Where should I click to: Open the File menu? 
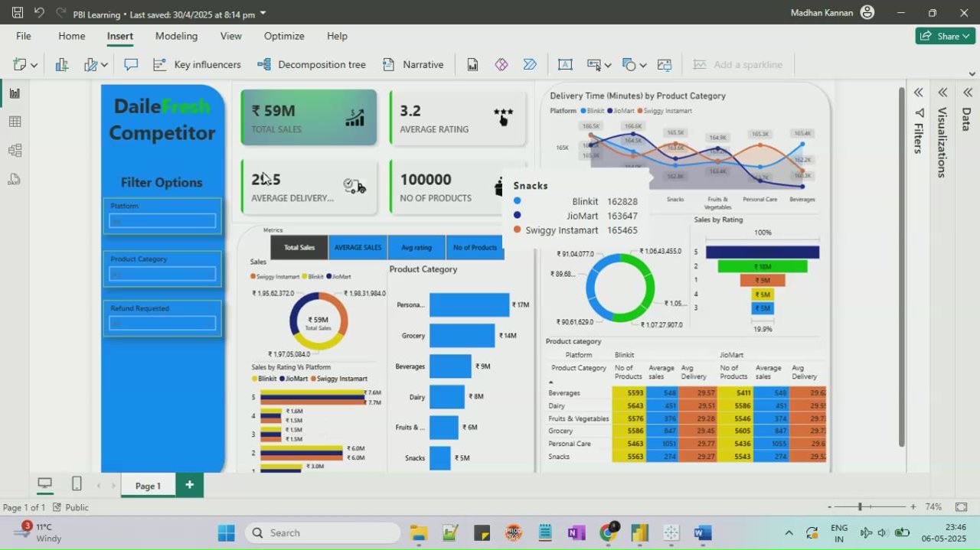click(24, 36)
